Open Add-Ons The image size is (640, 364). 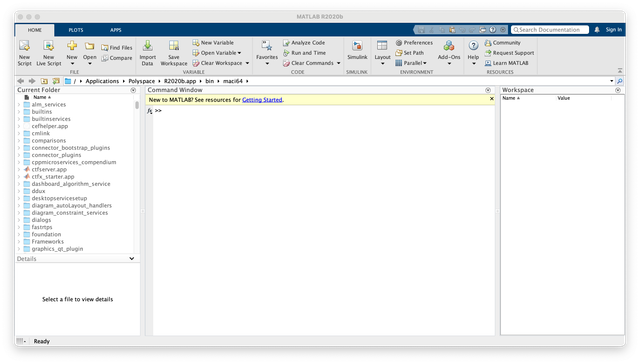(x=449, y=52)
